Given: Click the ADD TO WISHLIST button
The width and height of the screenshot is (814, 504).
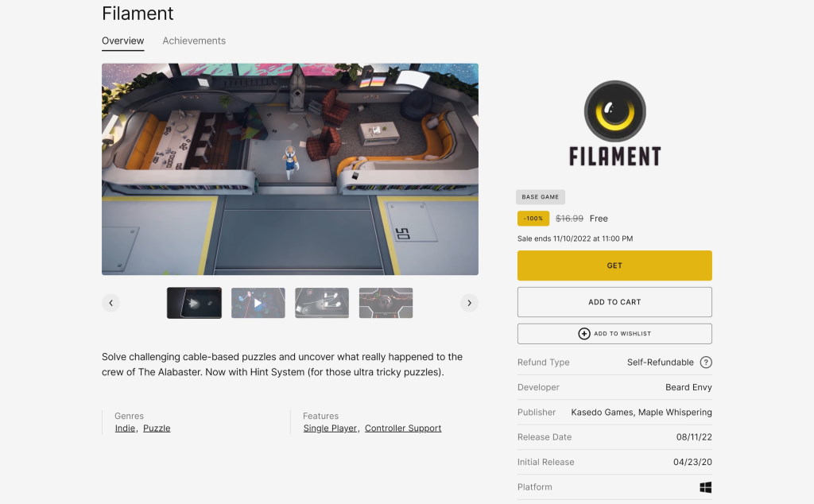Looking at the screenshot, I should point(614,334).
